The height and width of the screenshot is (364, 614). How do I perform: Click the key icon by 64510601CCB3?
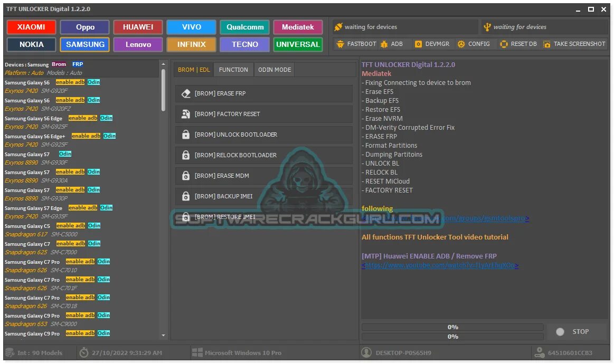coord(539,352)
